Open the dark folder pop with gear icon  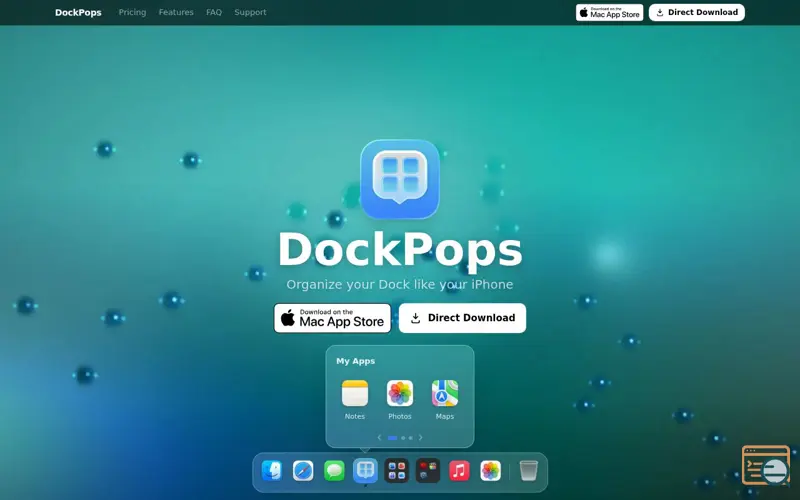pos(428,470)
